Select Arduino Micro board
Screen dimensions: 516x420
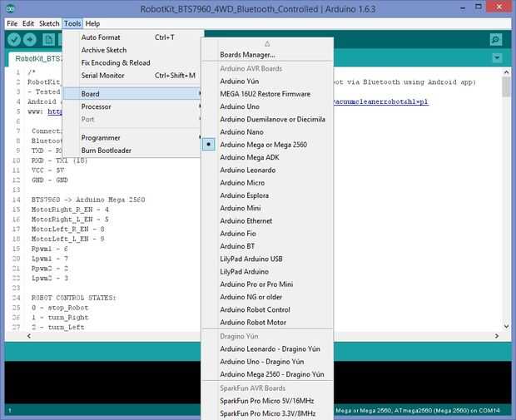tap(267, 182)
